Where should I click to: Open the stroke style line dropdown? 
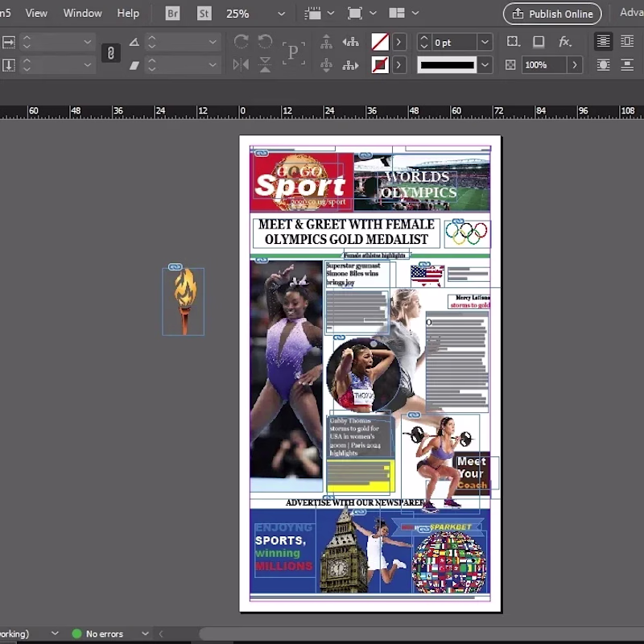coord(485,65)
